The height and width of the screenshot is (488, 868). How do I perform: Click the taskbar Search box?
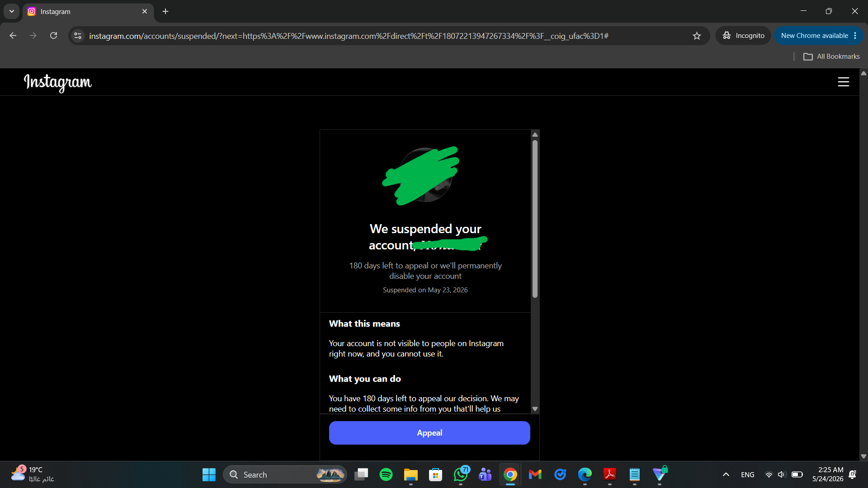[285, 474]
